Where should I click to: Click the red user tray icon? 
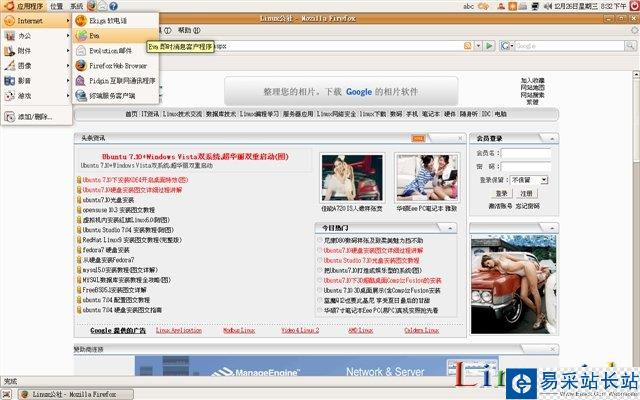coord(501,6)
